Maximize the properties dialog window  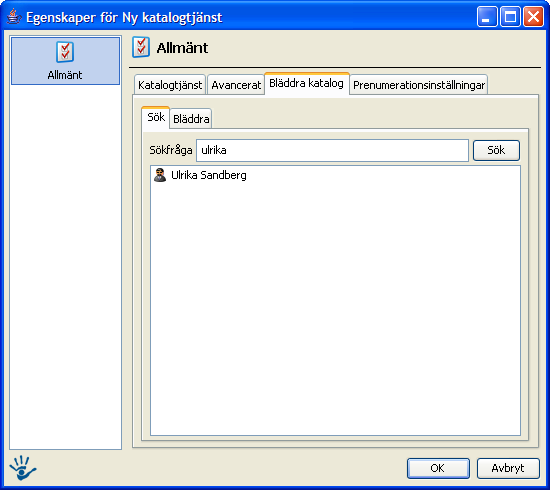click(x=510, y=16)
